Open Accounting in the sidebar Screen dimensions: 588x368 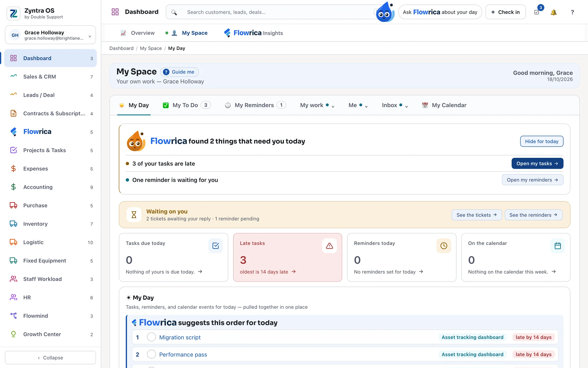point(50,187)
